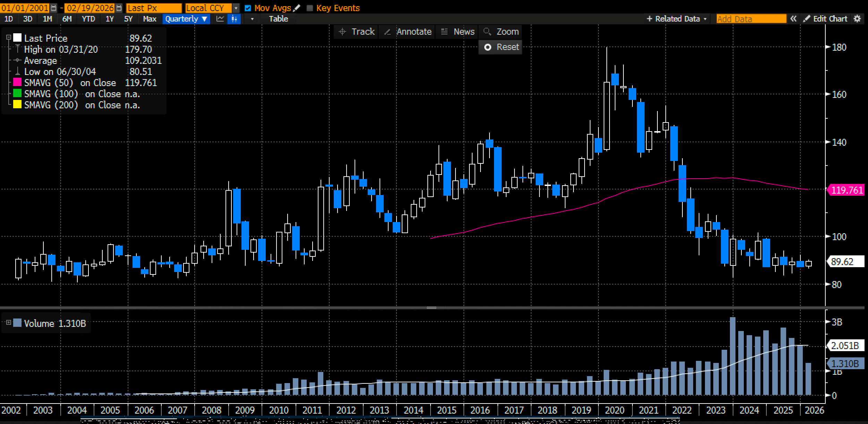This screenshot has width=868, height=424.
Task: Click the Add Data input field
Action: pyautogui.click(x=751, y=19)
